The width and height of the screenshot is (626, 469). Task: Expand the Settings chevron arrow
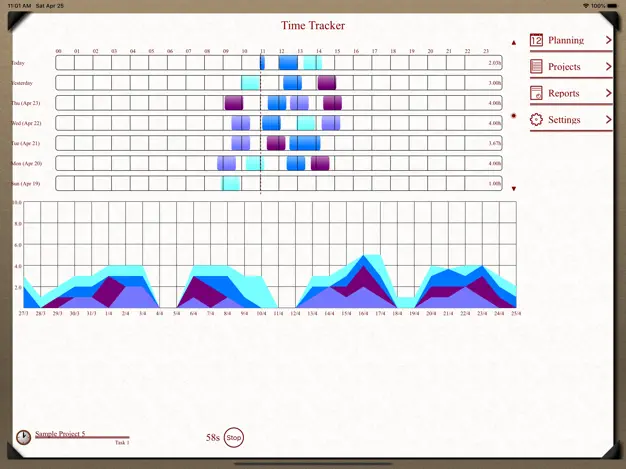point(608,119)
